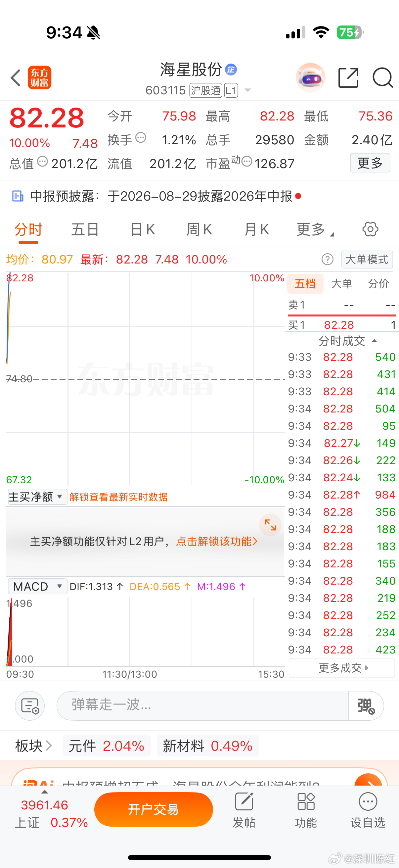The width and height of the screenshot is (399, 868).
Task: Tap the info bubble next to 市盈
Action: coord(247,162)
